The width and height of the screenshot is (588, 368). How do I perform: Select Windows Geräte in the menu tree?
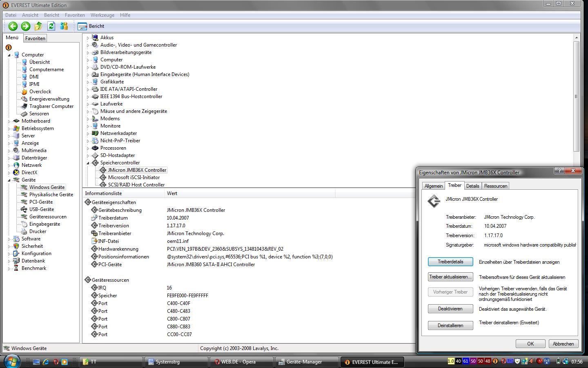(x=47, y=187)
